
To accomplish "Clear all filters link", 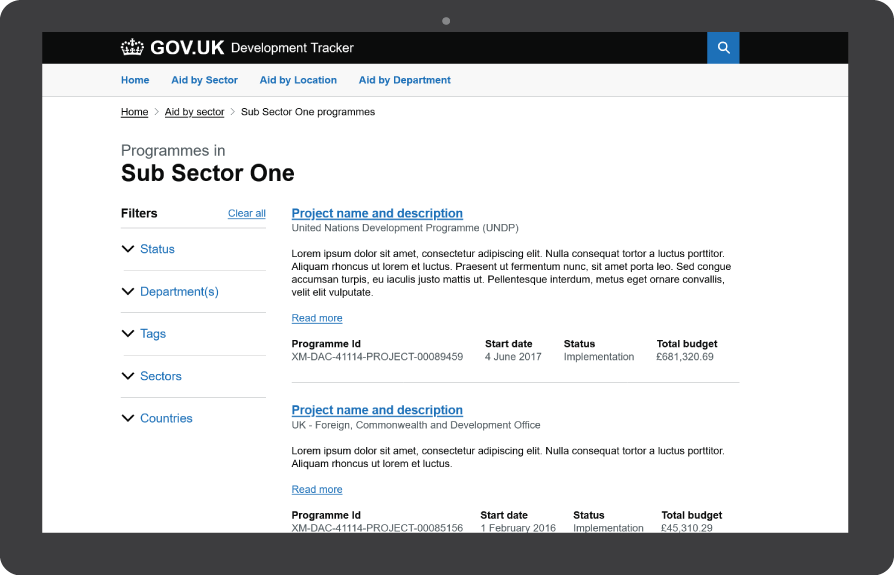I will coord(247,213).
